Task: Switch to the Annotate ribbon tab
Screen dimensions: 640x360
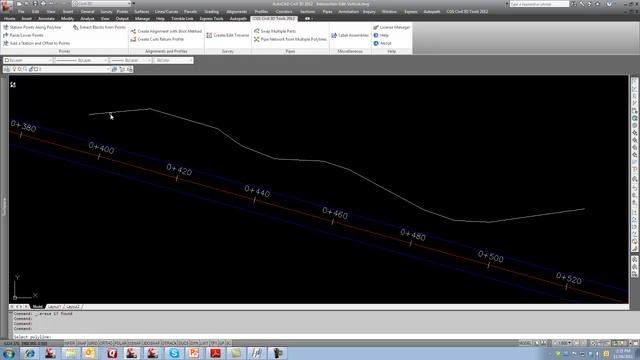Action: click(46, 18)
